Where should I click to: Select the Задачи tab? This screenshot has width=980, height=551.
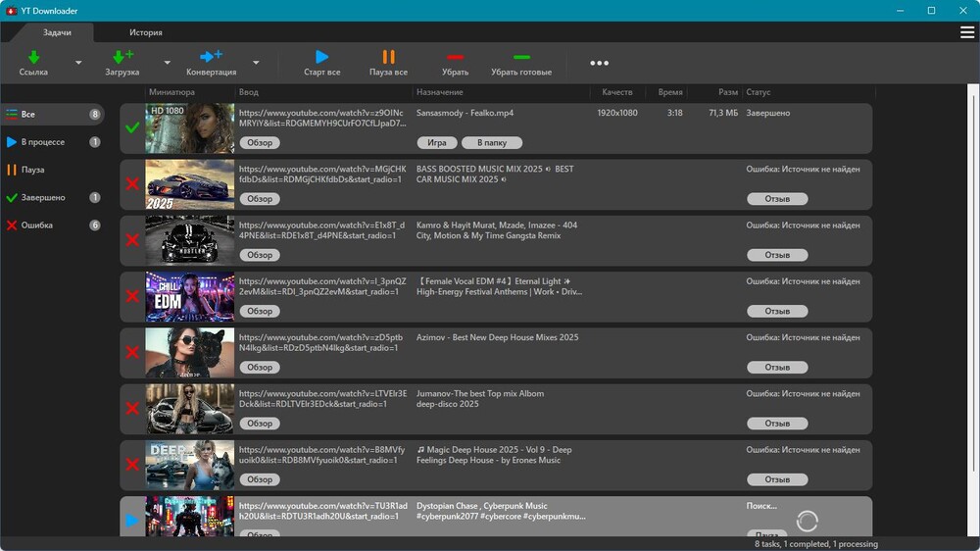pos(57,32)
